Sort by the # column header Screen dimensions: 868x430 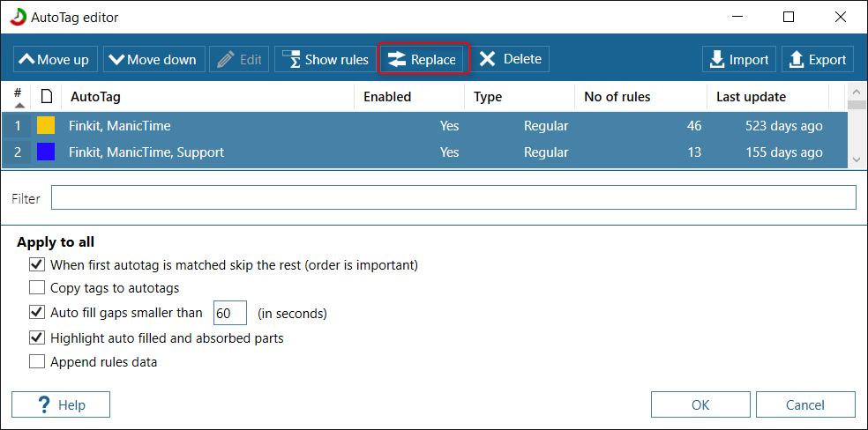(18, 97)
